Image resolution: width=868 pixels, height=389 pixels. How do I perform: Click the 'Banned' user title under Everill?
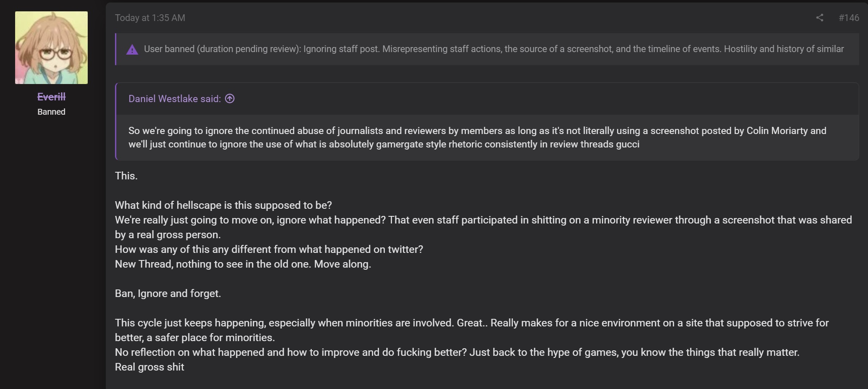coord(51,112)
